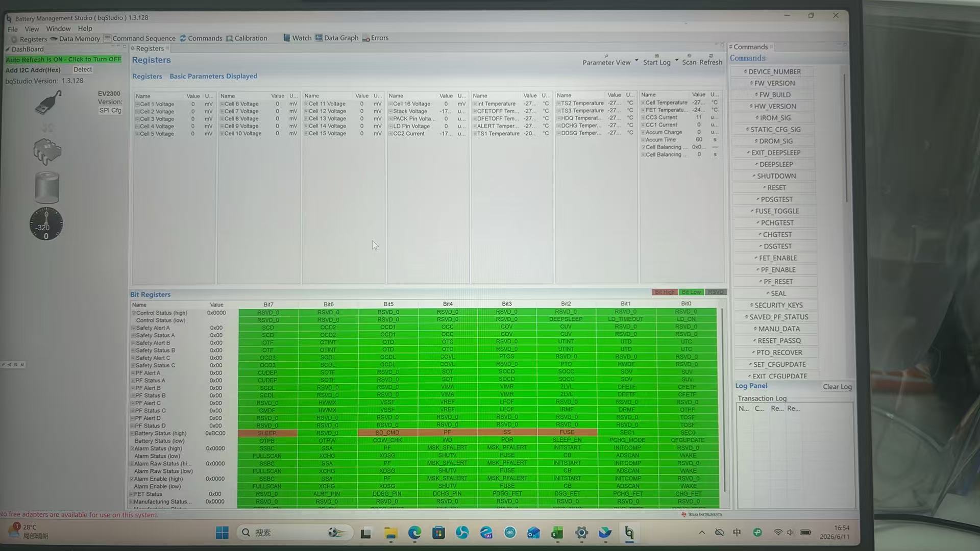
Task: Show hidden system tray icons
Action: 702,533
